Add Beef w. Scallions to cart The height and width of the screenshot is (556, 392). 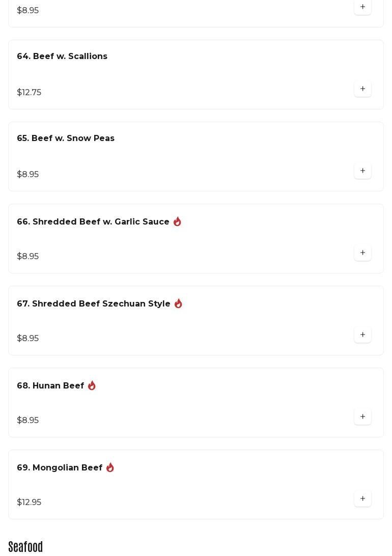[x=362, y=89]
